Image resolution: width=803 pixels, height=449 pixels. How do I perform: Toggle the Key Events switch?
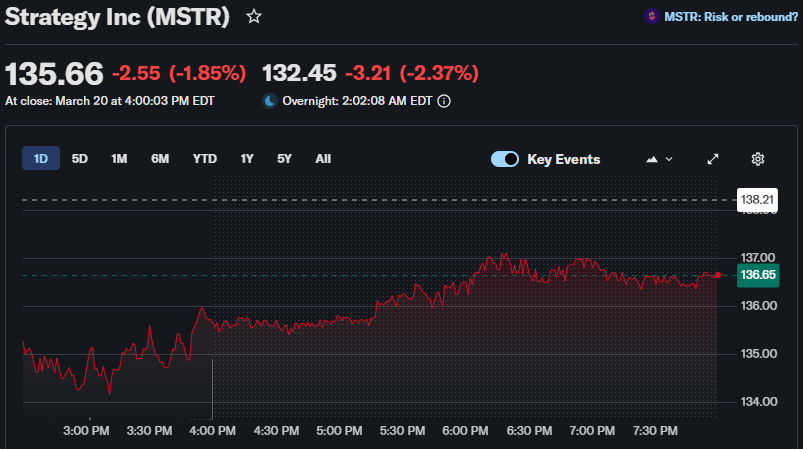coord(505,159)
